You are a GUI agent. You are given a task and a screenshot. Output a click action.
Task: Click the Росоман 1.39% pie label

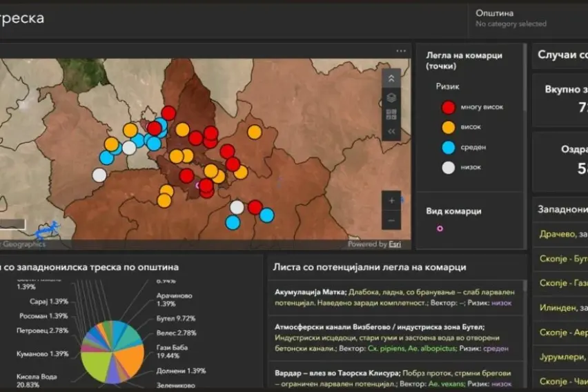click(x=43, y=316)
